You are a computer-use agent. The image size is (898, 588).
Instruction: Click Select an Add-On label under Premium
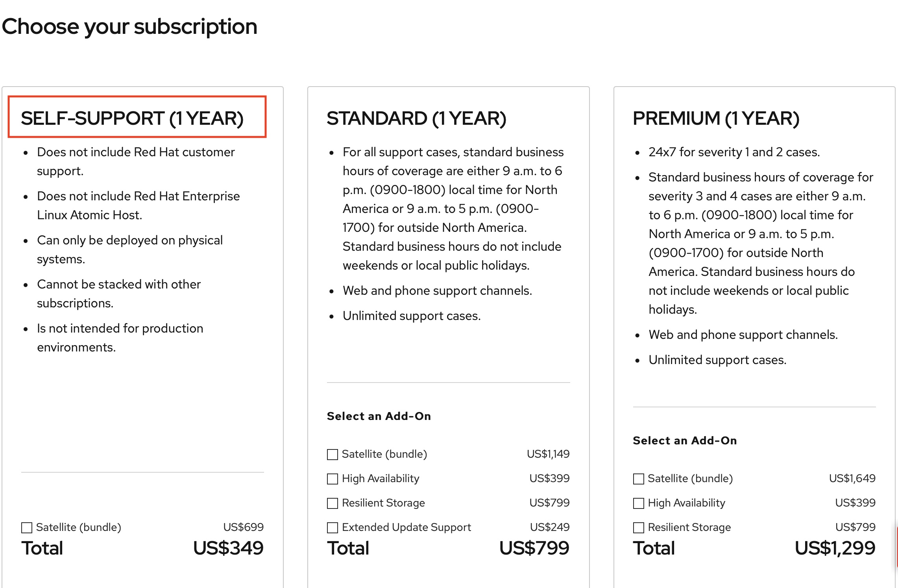pos(685,440)
